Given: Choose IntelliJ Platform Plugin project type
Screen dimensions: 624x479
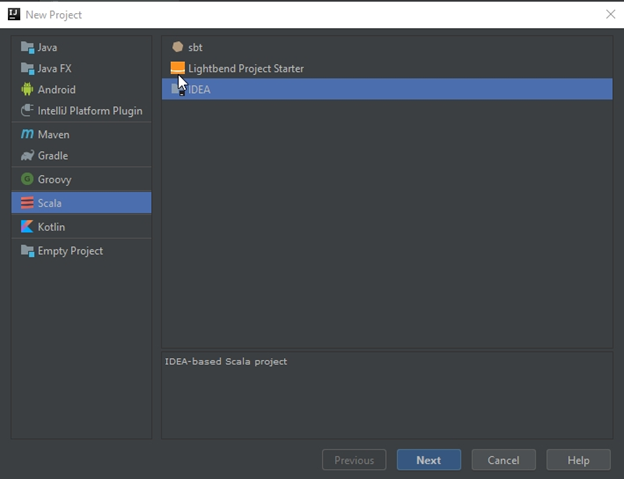Looking at the screenshot, I should pyautogui.click(x=81, y=111).
